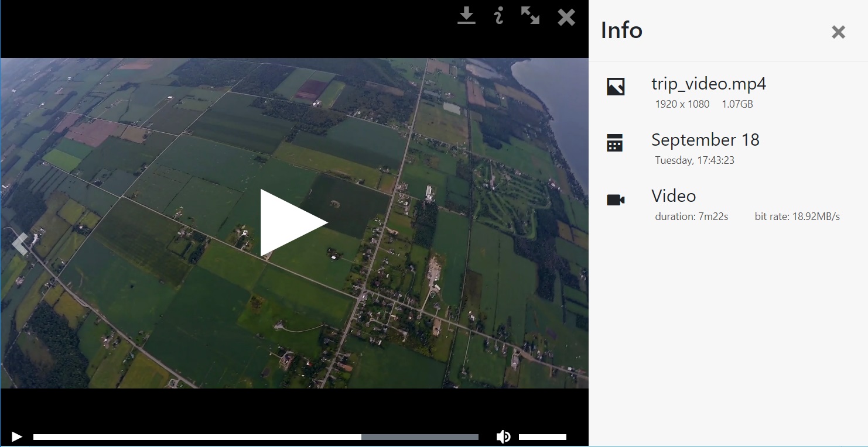Click the bit rate 18.92MB/s text
Viewport: 868px width, 447px height.
[797, 216]
